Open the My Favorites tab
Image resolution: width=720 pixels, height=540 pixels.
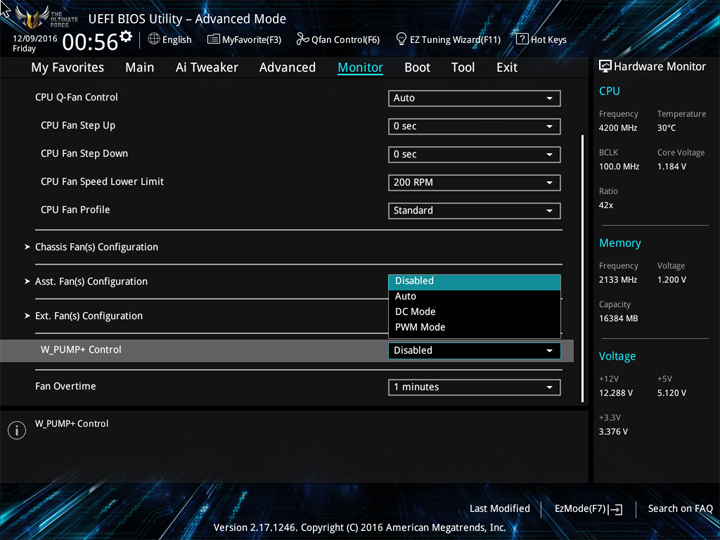click(68, 68)
